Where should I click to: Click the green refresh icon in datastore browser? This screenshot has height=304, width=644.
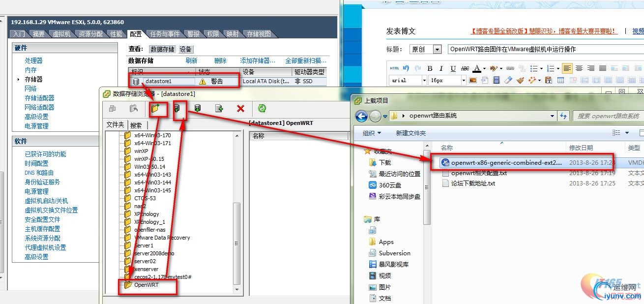tap(262, 108)
